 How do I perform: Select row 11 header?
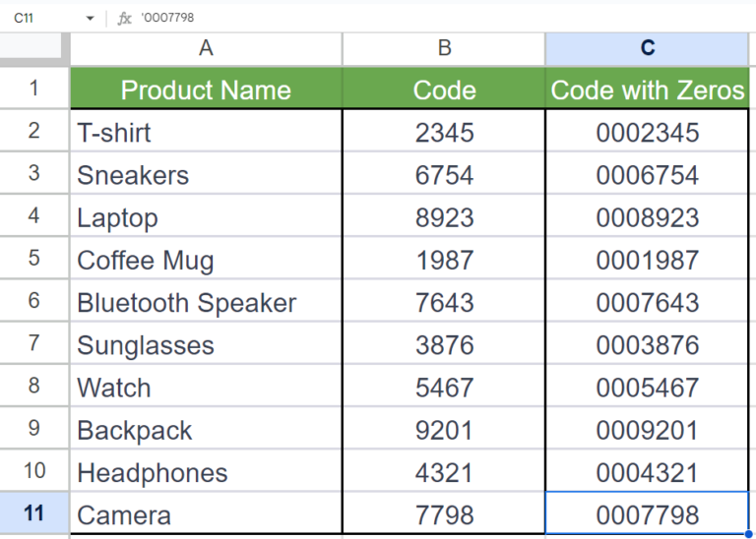34,514
